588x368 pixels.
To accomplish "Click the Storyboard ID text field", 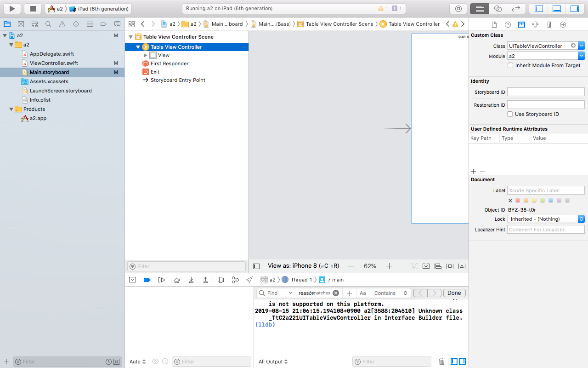I will [545, 92].
